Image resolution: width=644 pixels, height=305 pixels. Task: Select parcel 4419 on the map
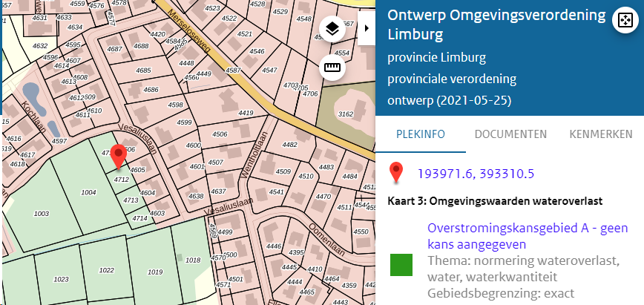tap(246, 113)
